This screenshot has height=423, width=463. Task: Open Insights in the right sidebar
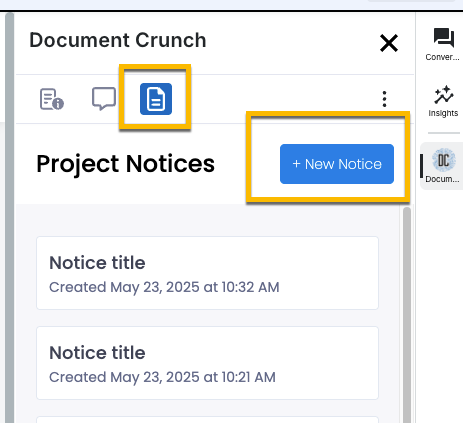click(x=443, y=101)
